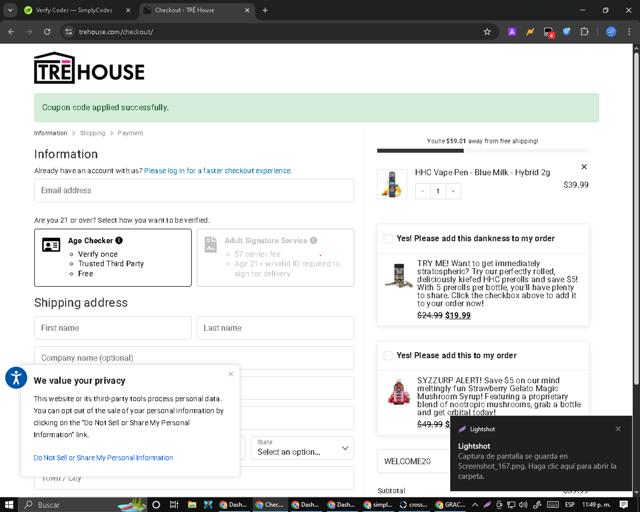The image size is (640, 512).
Task: Reload the checkout page
Action: coord(47,32)
